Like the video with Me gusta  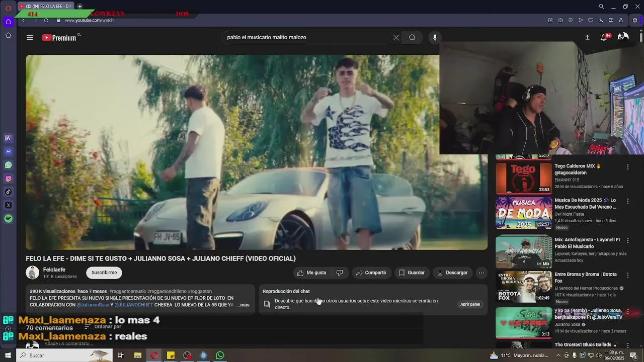point(312,273)
